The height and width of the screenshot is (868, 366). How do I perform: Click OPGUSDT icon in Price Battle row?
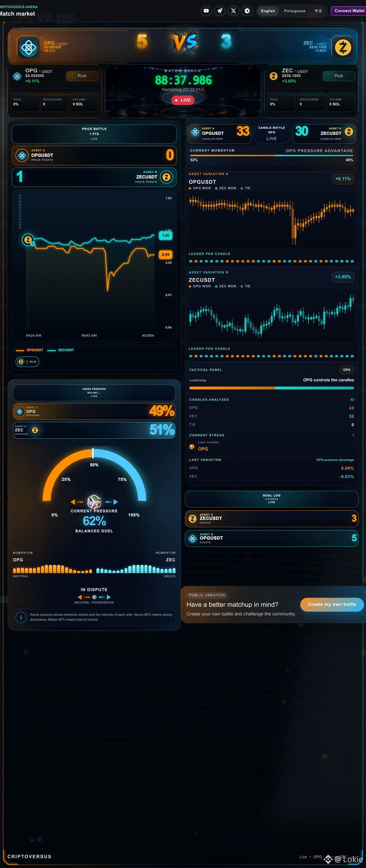(x=22, y=155)
